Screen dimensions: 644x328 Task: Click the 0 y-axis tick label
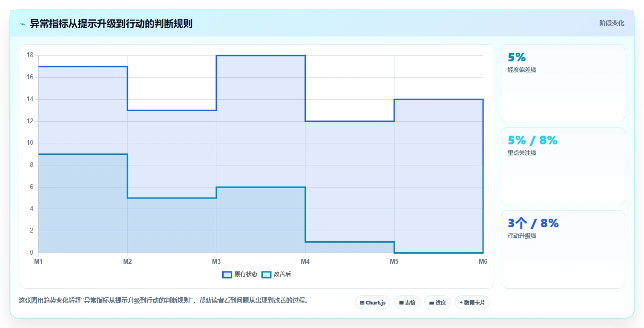(x=32, y=253)
